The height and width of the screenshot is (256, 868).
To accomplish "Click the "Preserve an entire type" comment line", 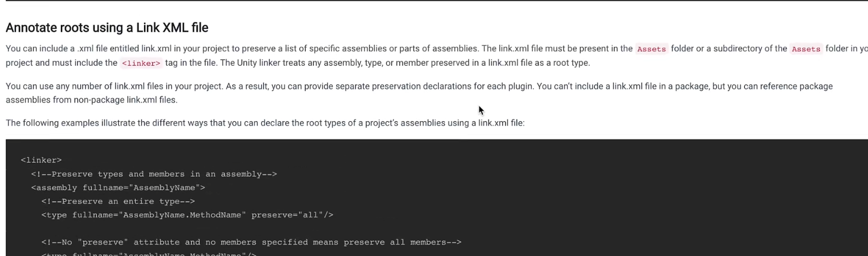I will 118,201.
